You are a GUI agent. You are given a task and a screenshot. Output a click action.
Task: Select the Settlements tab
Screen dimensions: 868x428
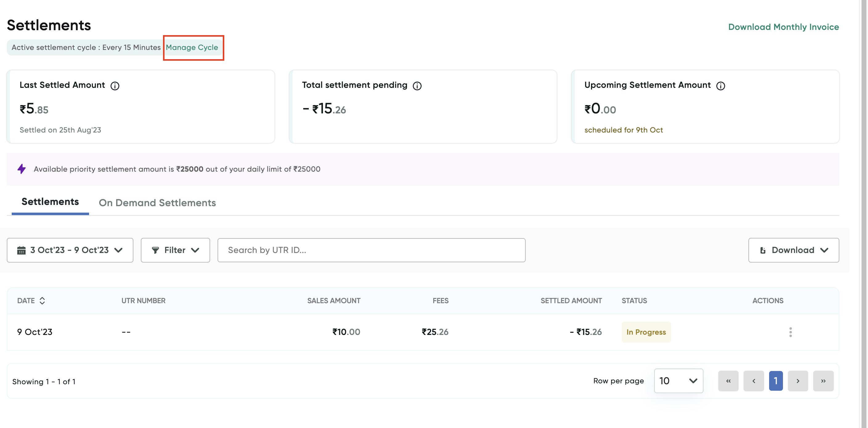point(50,202)
